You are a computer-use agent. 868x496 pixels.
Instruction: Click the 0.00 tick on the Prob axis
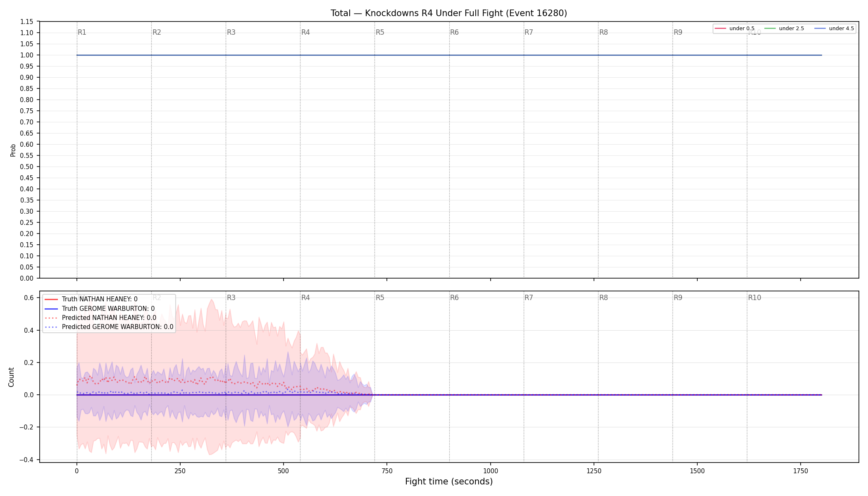pos(27,279)
